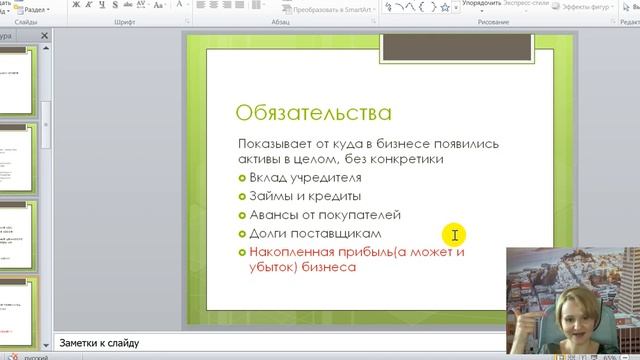Justify text alignment
This screenshot has width=640, height=360.
pyautogui.click(x=240, y=5)
